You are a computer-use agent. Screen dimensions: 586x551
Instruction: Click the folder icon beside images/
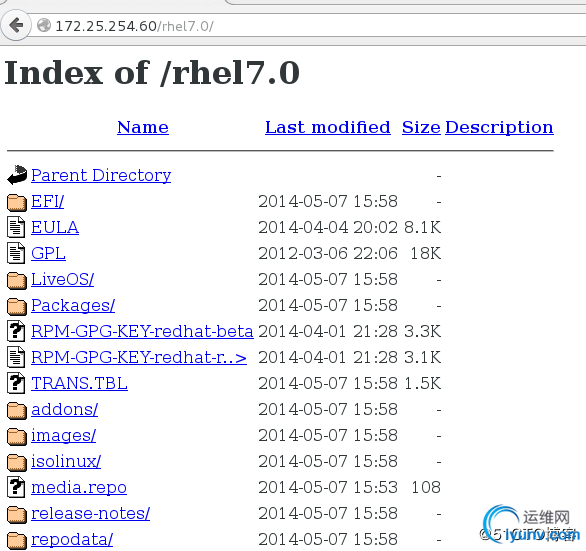(x=17, y=436)
